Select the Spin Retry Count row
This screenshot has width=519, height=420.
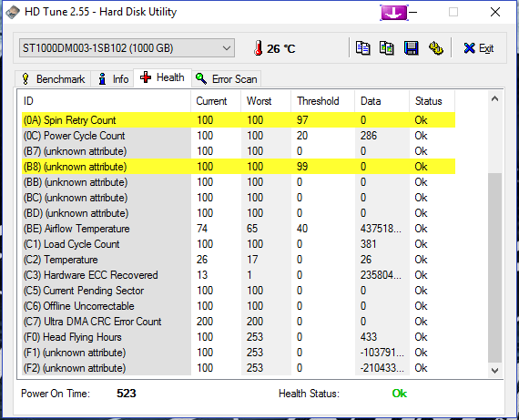239,120
